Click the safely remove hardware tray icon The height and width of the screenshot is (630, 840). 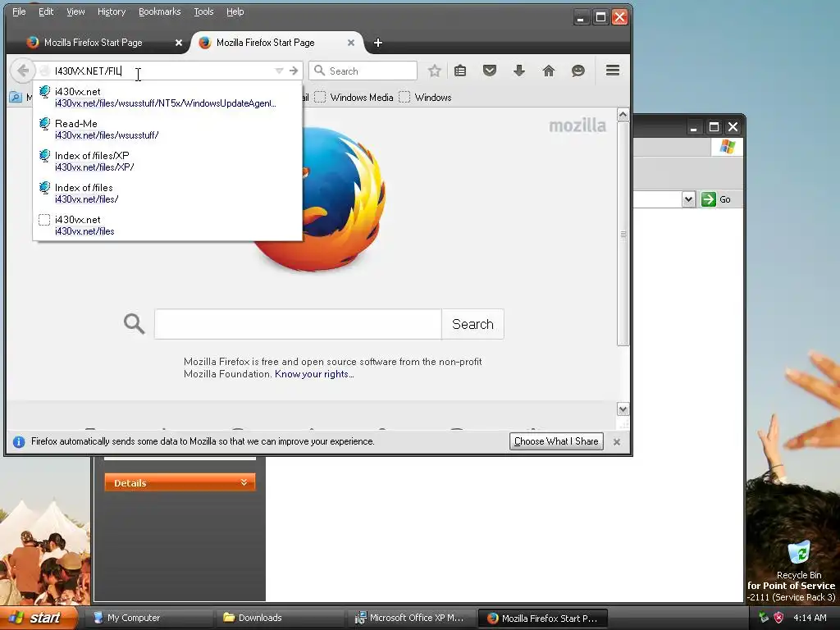pyautogui.click(x=764, y=617)
